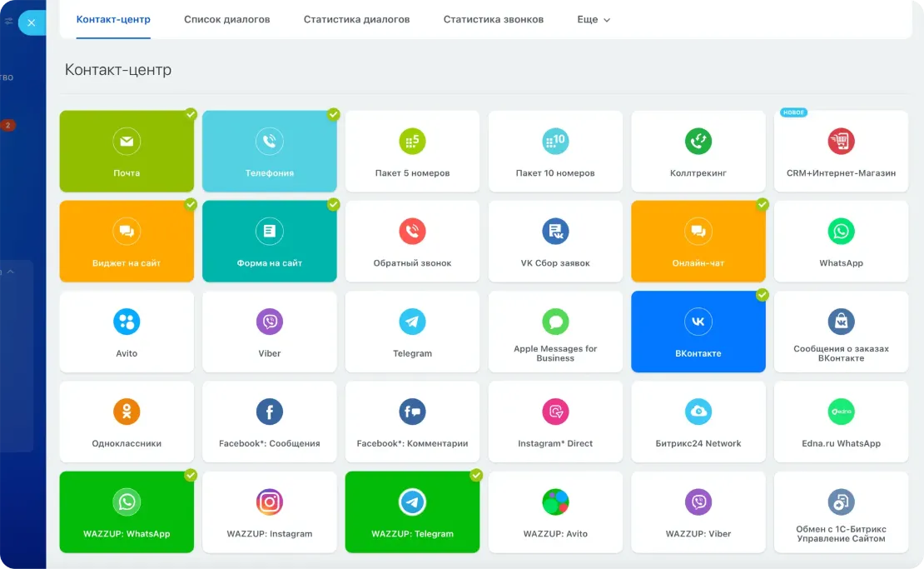Click the checkmark badge on ВКонтакте tile
Screen dimensions: 924x569
[763, 294]
